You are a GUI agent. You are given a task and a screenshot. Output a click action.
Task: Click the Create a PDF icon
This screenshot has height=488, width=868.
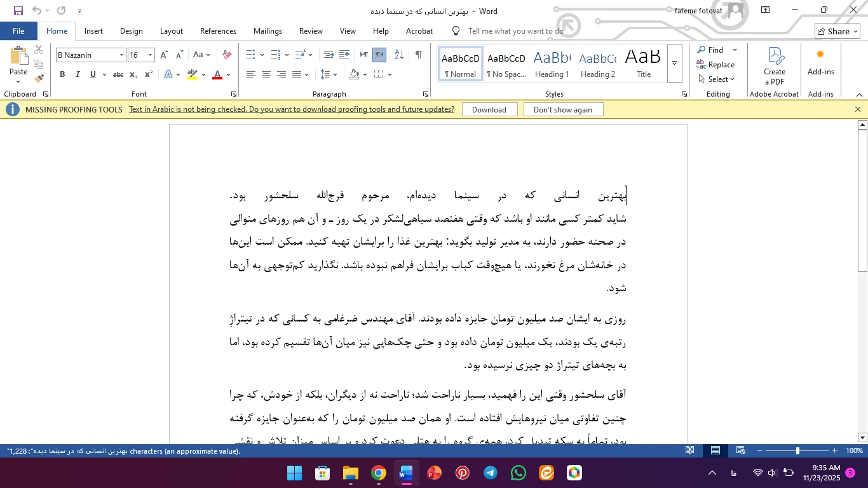coord(774,65)
